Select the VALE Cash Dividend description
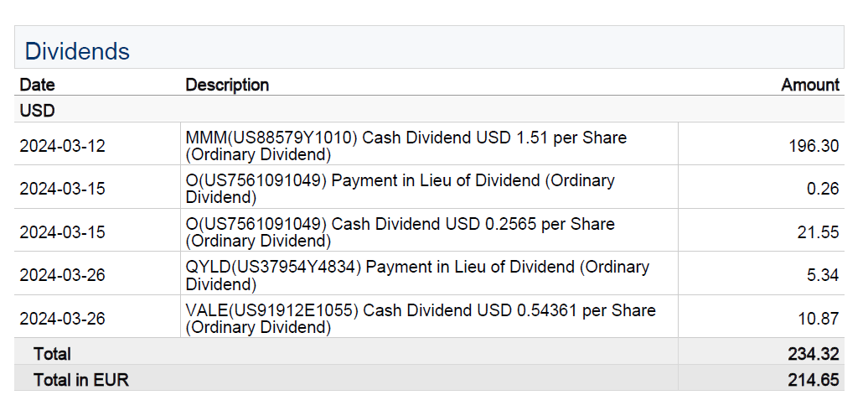 tap(420, 319)
